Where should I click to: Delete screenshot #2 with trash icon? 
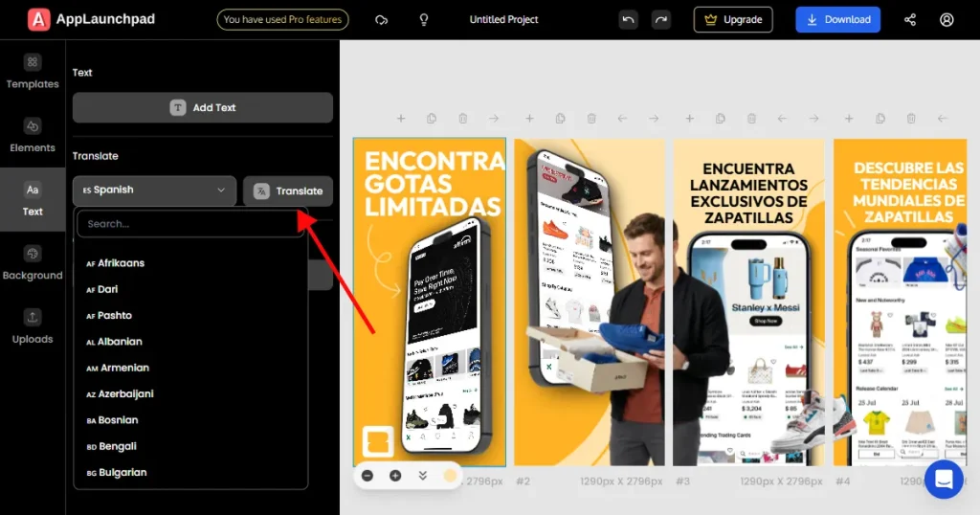point(591,118)
